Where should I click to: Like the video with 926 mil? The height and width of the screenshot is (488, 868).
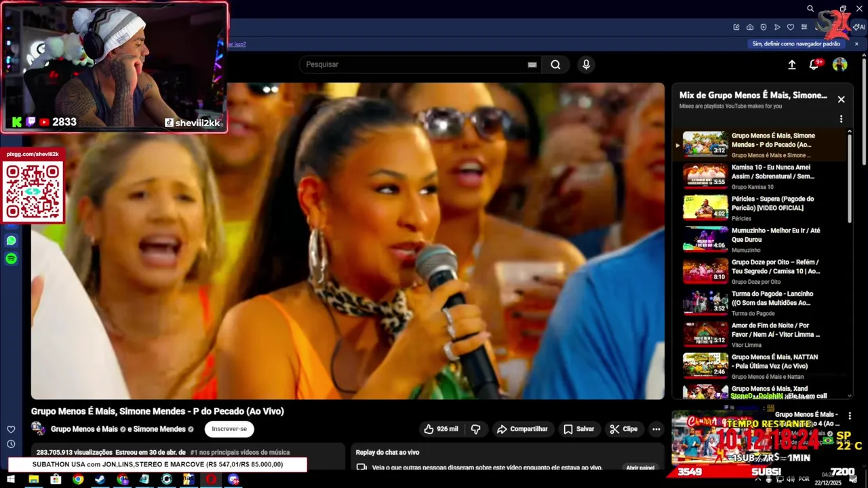click(441, 429)
